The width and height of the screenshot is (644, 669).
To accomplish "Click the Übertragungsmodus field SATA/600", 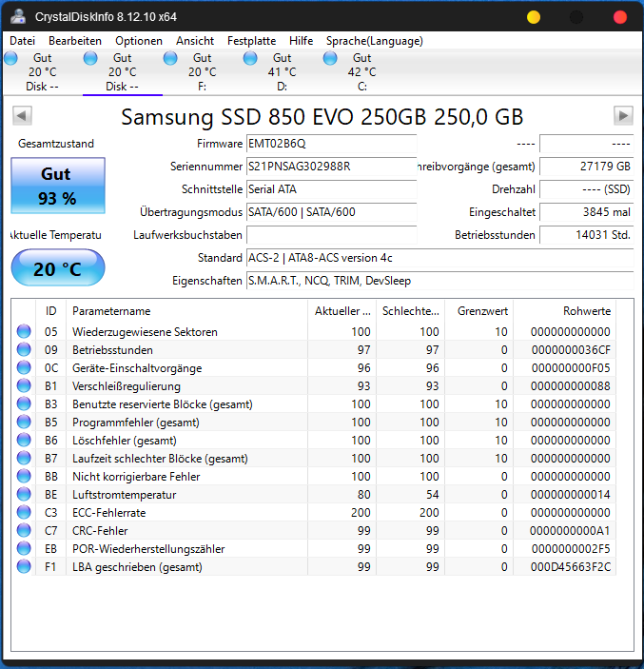I will pyautogui.click(x=331, y=212).
